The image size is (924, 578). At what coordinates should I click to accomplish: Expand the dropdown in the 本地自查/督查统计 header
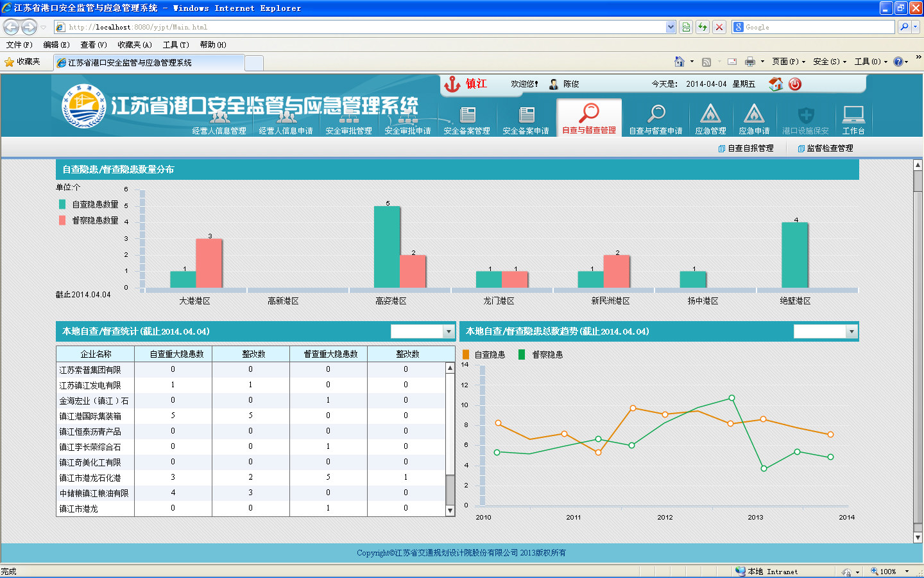[x=449, y=331]
